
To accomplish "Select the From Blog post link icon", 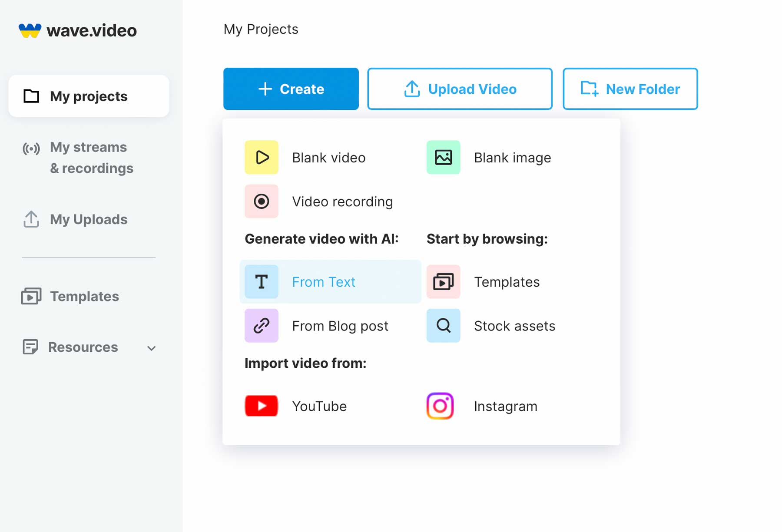I will click(261, 326).
